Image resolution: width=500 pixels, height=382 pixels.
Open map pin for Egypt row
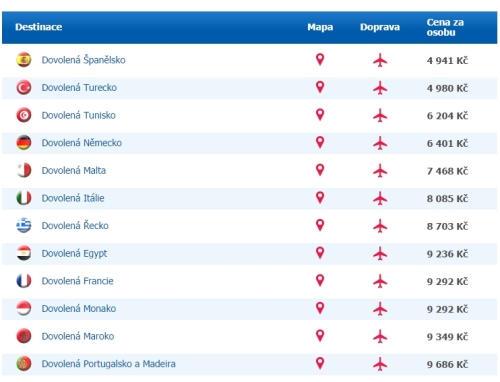pos(320,253)
